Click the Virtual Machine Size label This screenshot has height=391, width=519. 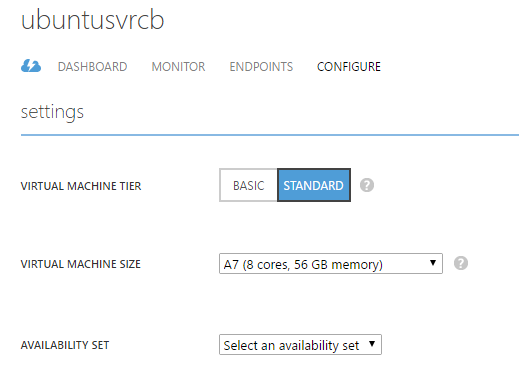(81, 264)
